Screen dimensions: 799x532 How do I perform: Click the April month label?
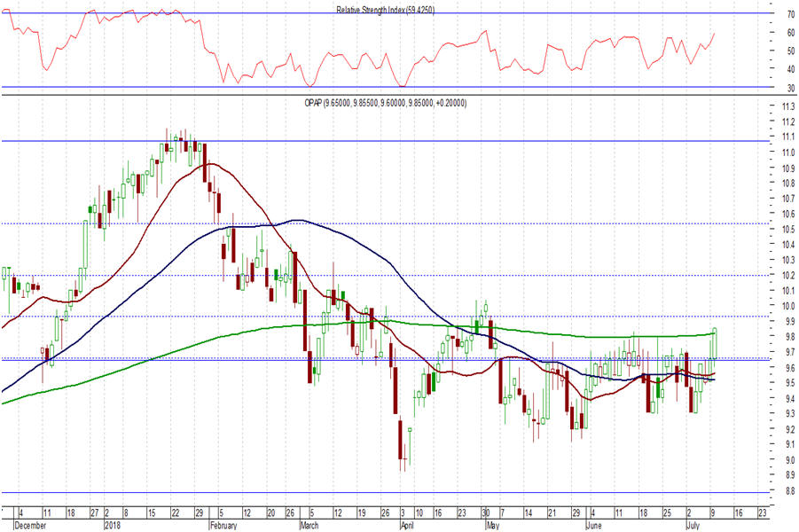407,526
